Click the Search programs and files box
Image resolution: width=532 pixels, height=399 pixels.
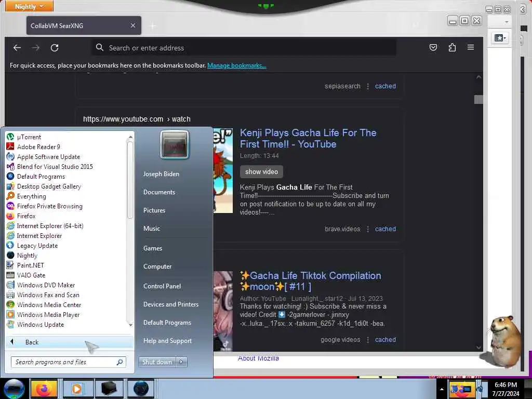(68, 362)
